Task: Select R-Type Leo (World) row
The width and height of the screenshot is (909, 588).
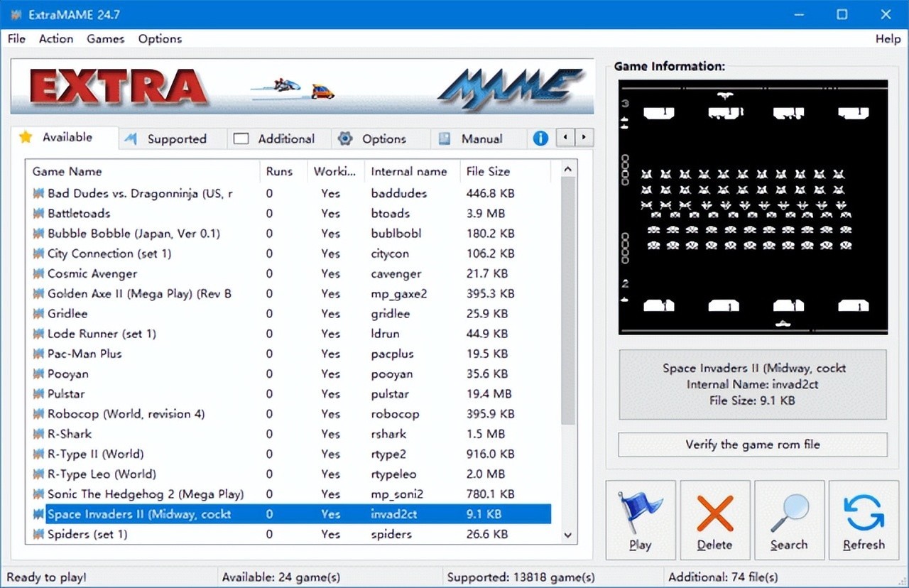Action: coord(288,474)
